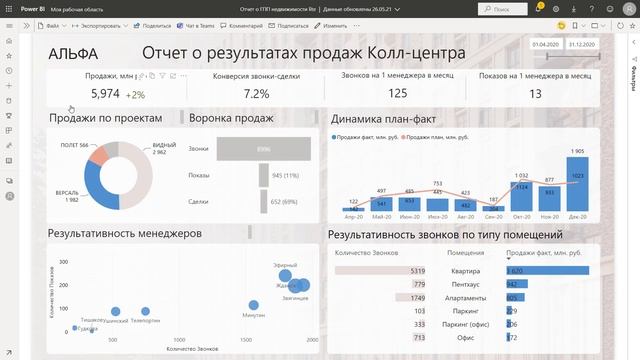The image size is (640, 360).
Task: Click Изменить to edit report
Action: (331, 26)
